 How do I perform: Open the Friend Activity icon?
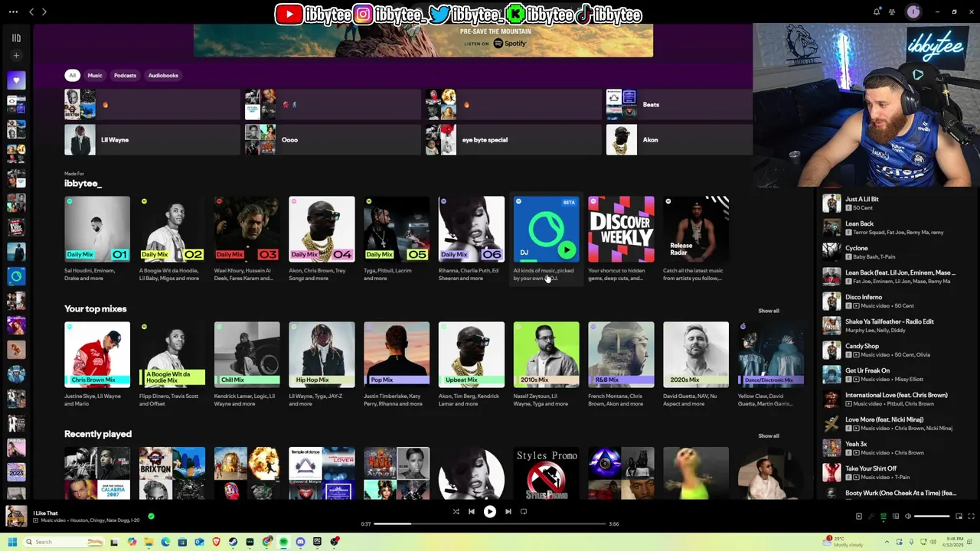pyautogui.click(x=892, y=11)
